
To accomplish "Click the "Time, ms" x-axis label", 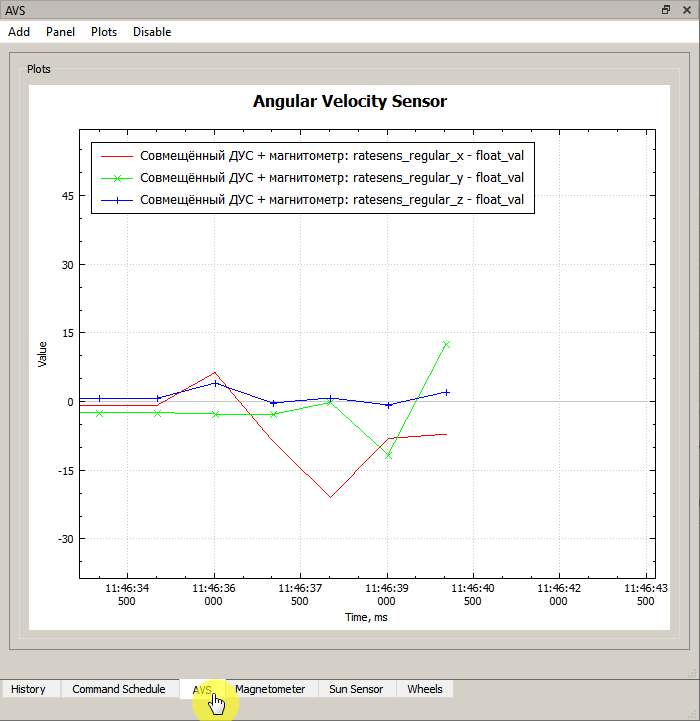I will (x=365, y=617).
